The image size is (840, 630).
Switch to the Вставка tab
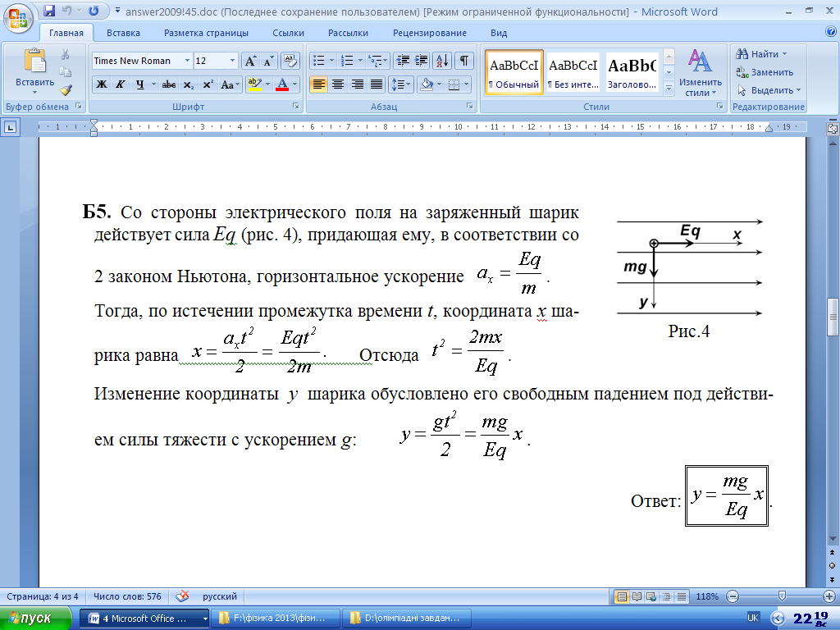tap(123, 33)
